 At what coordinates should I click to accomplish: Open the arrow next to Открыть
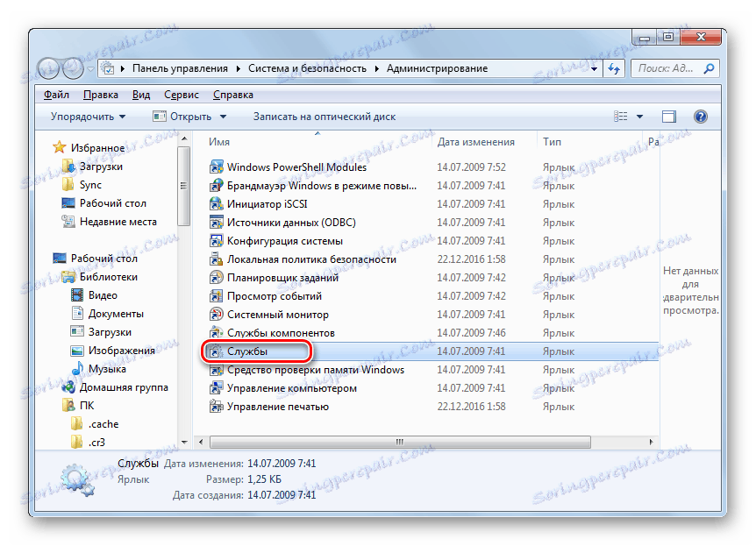tap(223, 117)
